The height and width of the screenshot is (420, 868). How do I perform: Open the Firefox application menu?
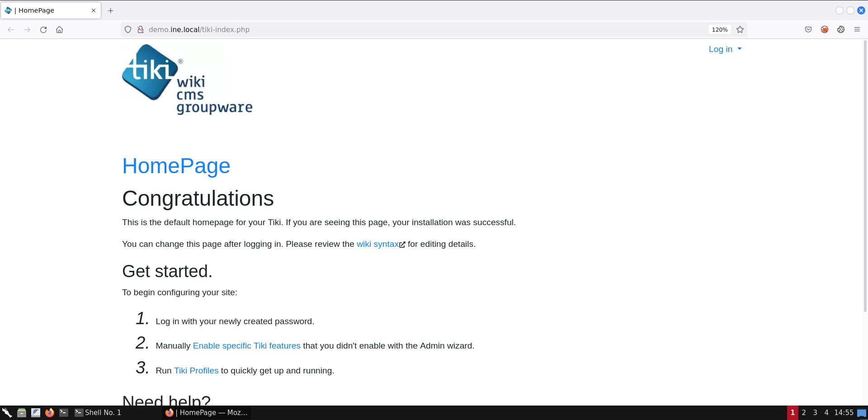tap(857, 30)
